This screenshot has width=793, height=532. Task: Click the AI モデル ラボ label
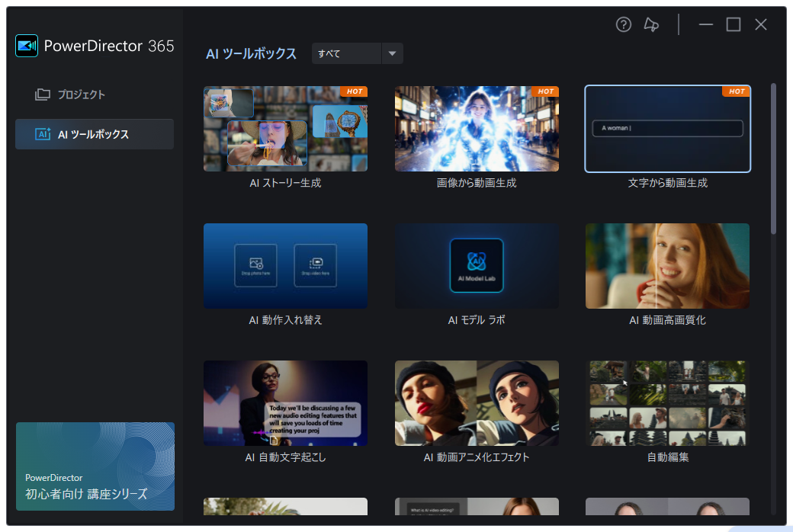click(x=477, y=320)
